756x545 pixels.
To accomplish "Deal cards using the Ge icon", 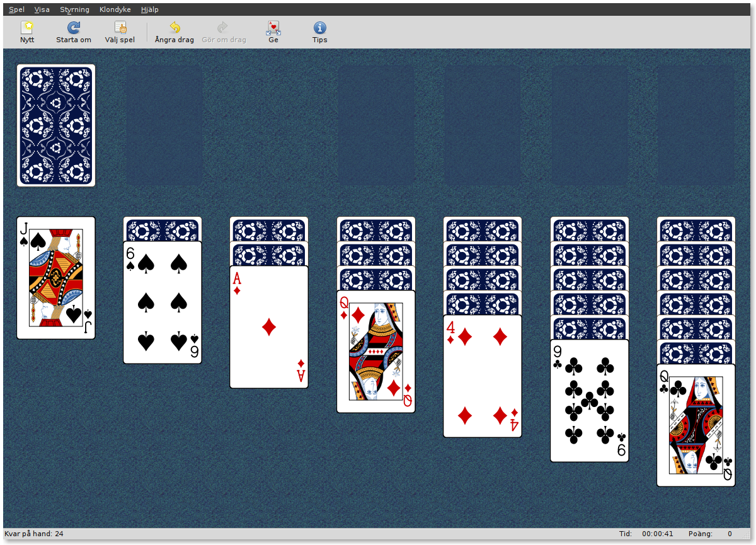I will [273, 28].
